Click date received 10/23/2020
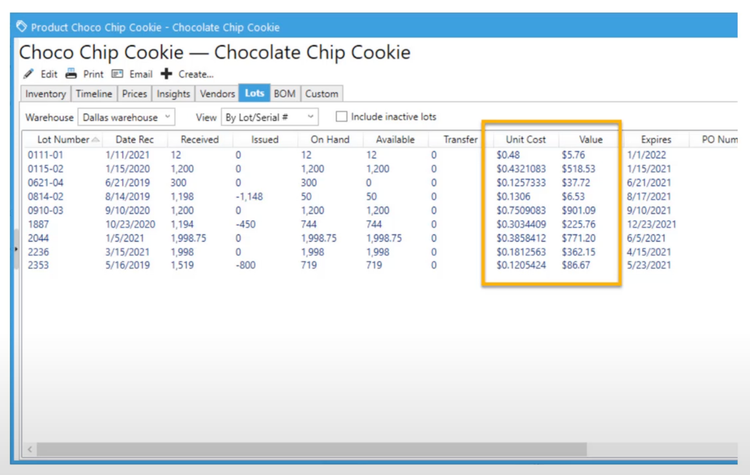 coord(130,224)
